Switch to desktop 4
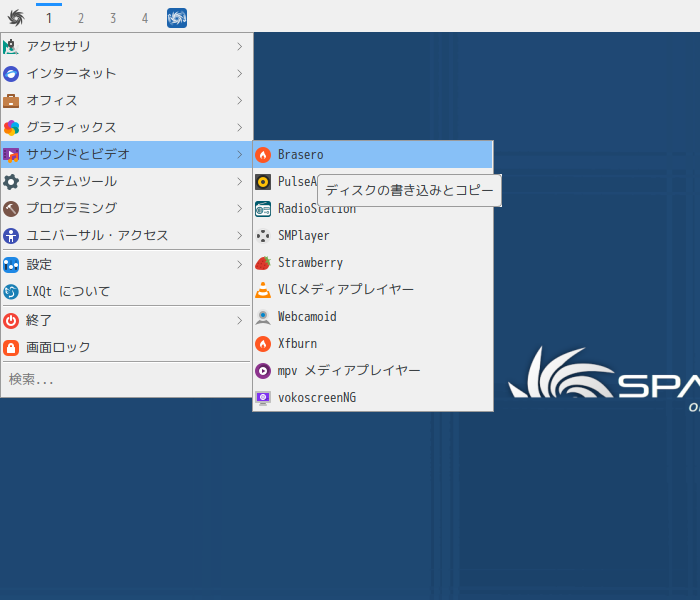The image size is (700, 600). point(145,18)
